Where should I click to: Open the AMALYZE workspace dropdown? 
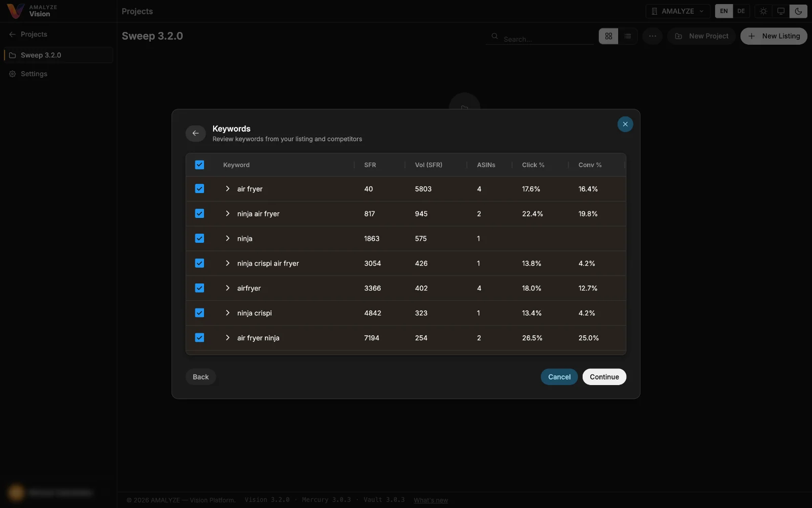click(x=678, y=11)
